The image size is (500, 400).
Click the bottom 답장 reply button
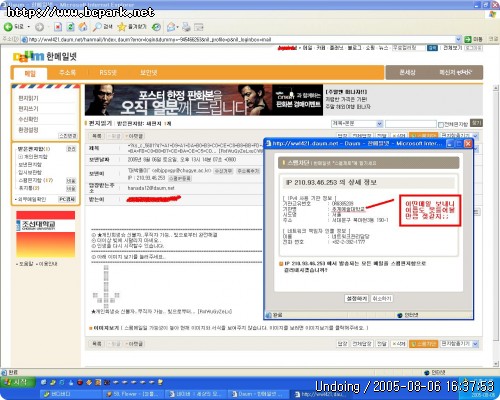tap(342, 344)
